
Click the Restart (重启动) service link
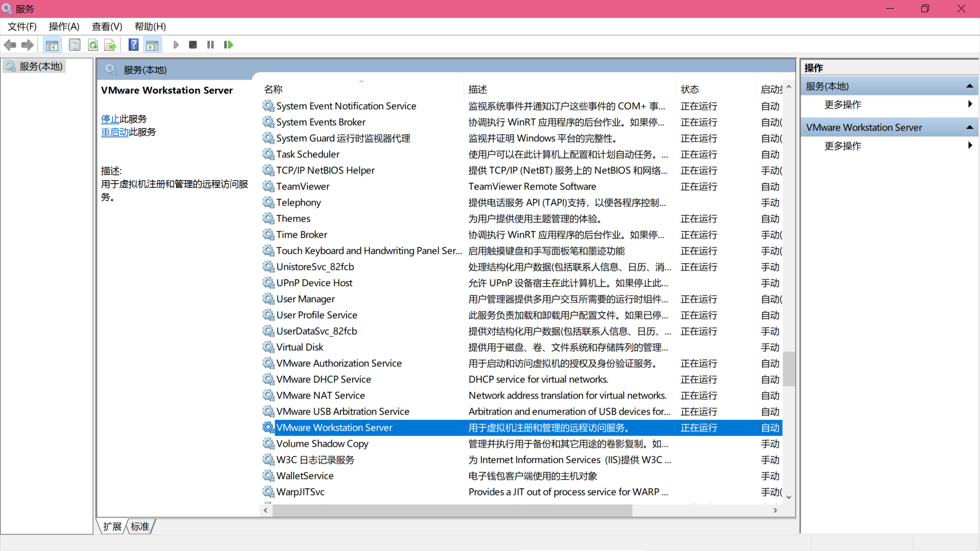(115, 132)
